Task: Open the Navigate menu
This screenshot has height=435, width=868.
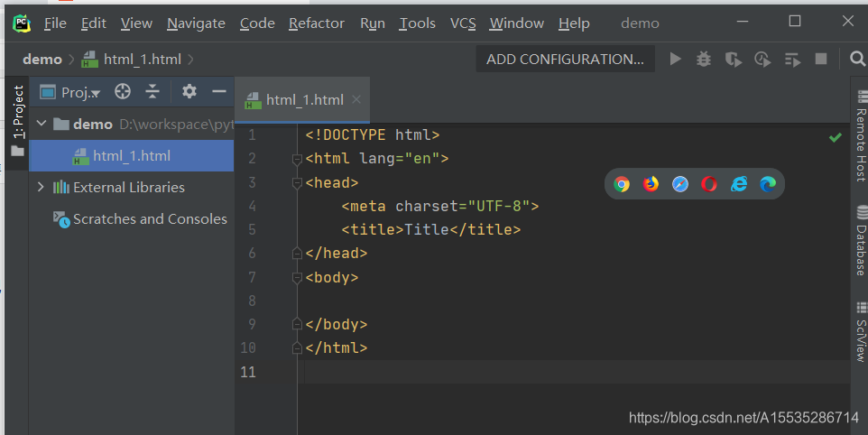Action: point(196,23)
